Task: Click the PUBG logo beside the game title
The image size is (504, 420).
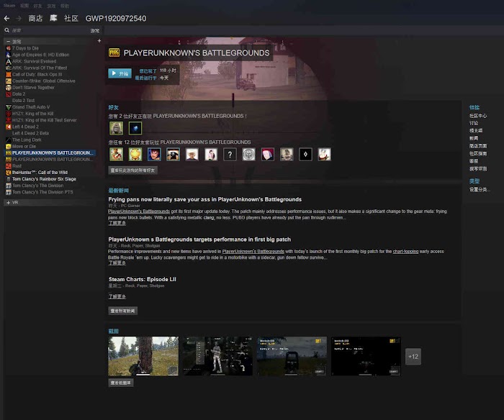Action: pyautogui.click(x=114, y=52)
